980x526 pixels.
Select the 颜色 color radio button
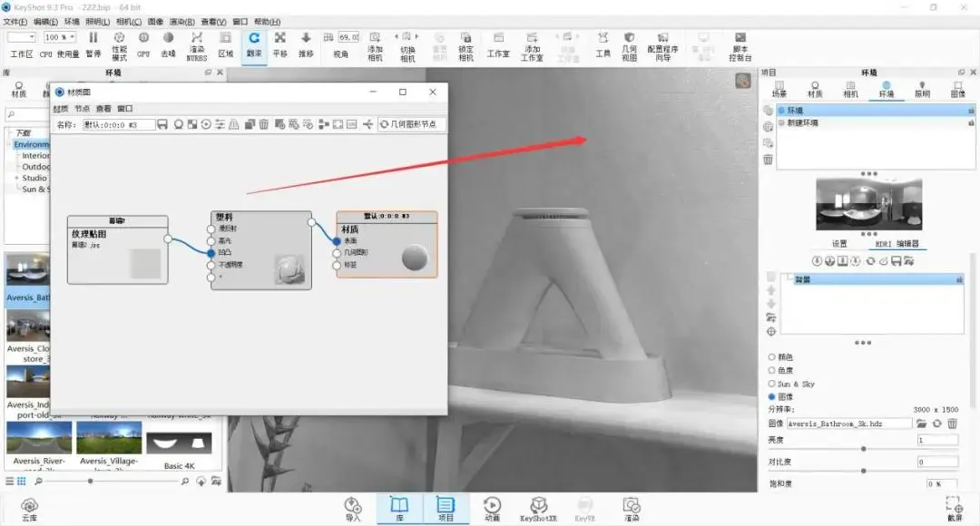[772, 356]
